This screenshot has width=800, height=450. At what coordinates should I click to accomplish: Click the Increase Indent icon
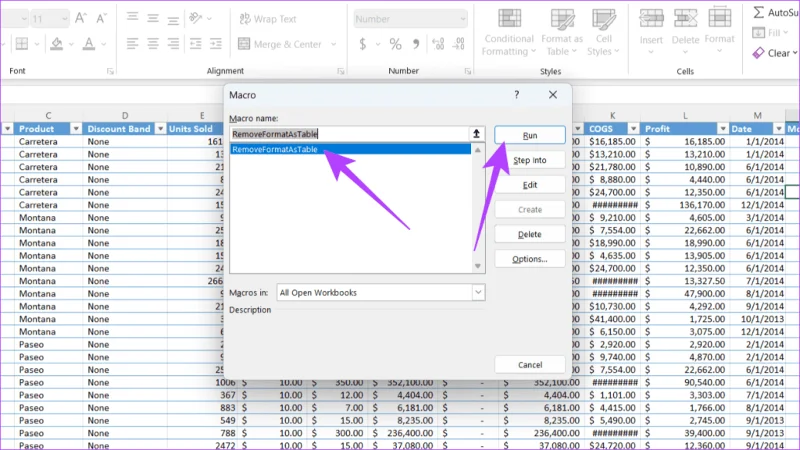tap(216, 44)
